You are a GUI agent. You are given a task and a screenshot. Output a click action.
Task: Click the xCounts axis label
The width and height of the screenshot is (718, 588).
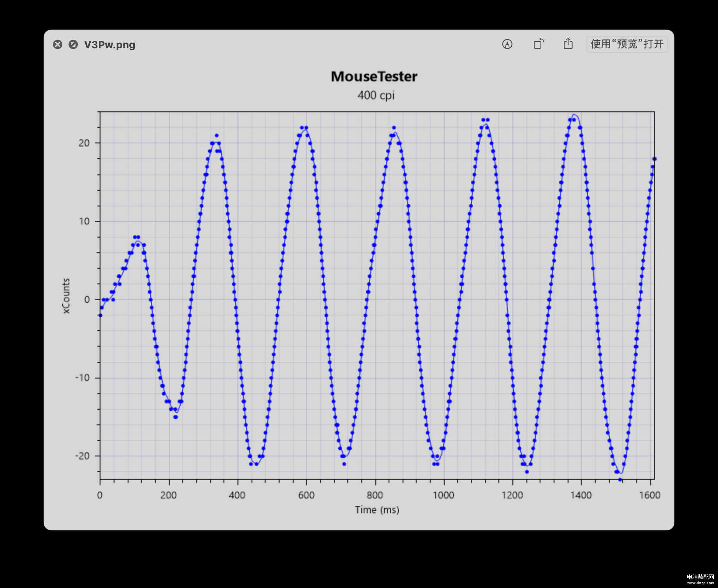[x=66, y=296]
